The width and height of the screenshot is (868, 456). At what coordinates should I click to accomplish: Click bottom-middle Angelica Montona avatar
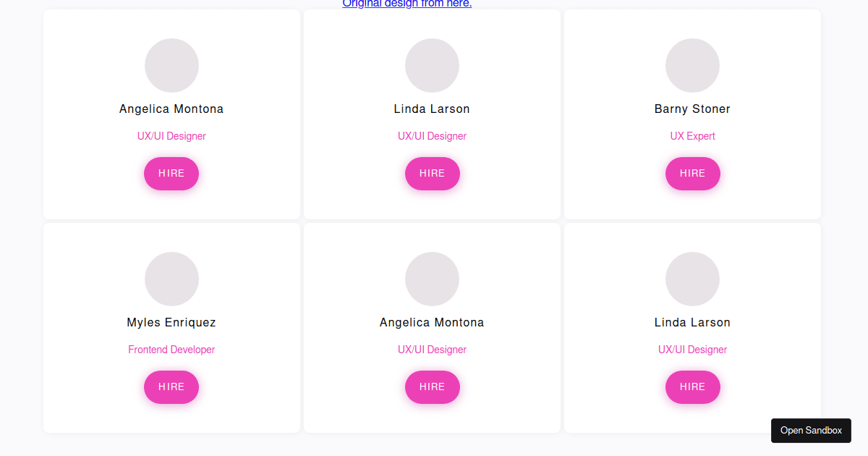432,279
